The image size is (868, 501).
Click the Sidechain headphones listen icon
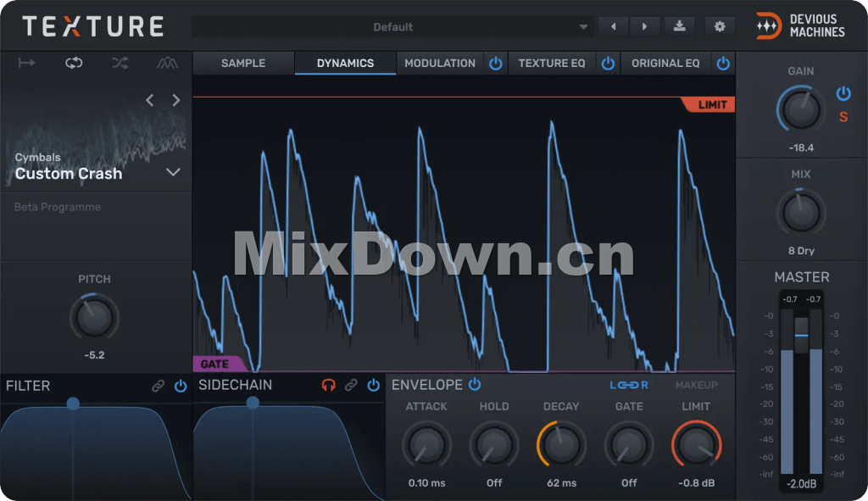click(328, 385)
